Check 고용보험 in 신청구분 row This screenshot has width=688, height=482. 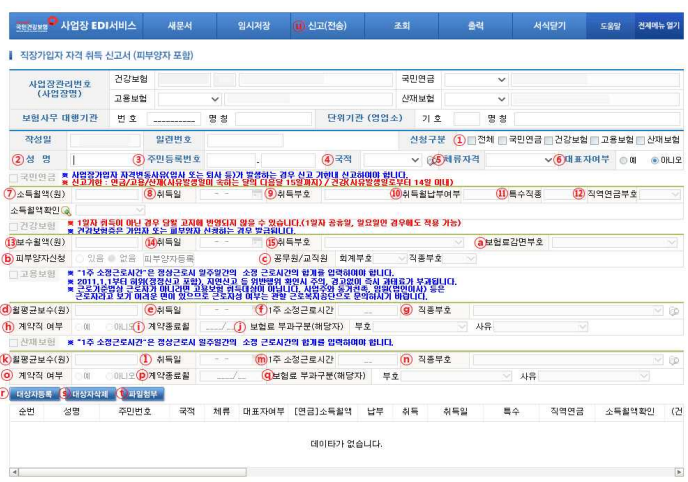tap(595, 140)
